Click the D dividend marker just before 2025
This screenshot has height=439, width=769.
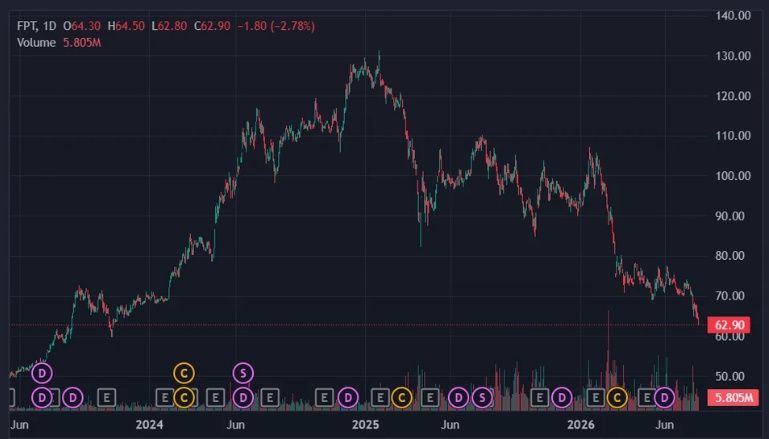tap(348, 397)
